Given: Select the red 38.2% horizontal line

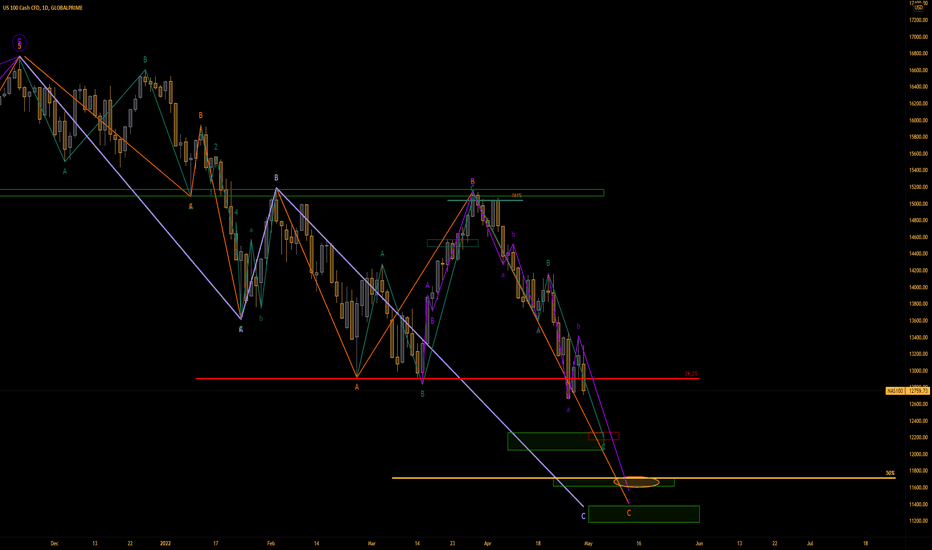Looking at the screenshot, I should tap(447, 378).
